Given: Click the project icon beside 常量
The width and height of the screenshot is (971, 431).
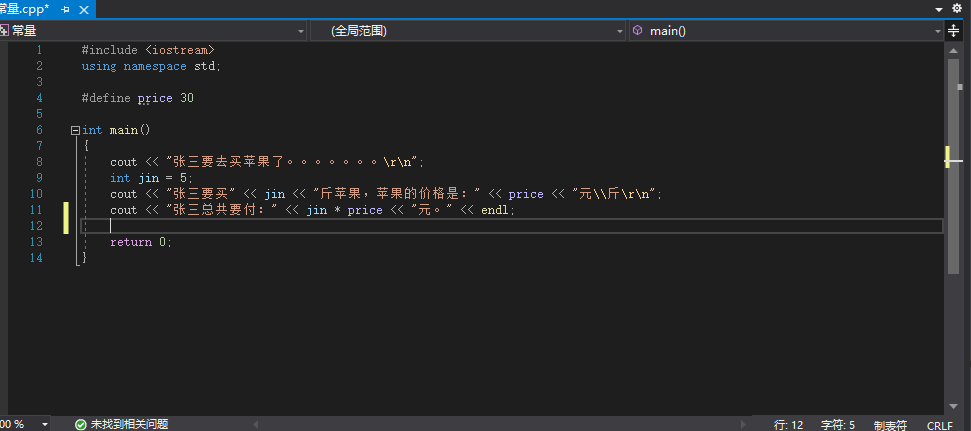Looking at the screenshot, I should pos(4,30).
